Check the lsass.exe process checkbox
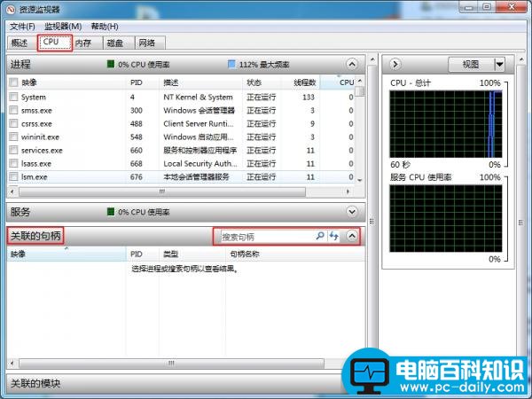 click(x=13, y=163)
